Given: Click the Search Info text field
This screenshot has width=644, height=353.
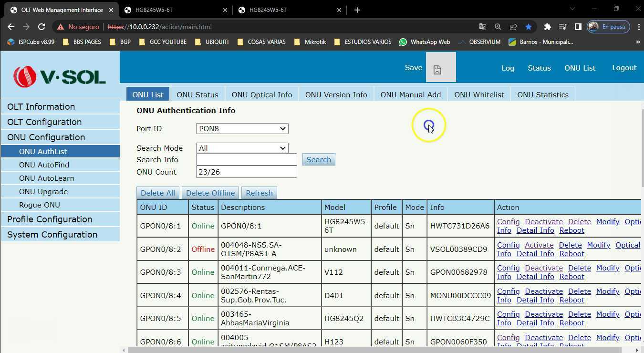Looking at the screenshot, I should [246, 160].
